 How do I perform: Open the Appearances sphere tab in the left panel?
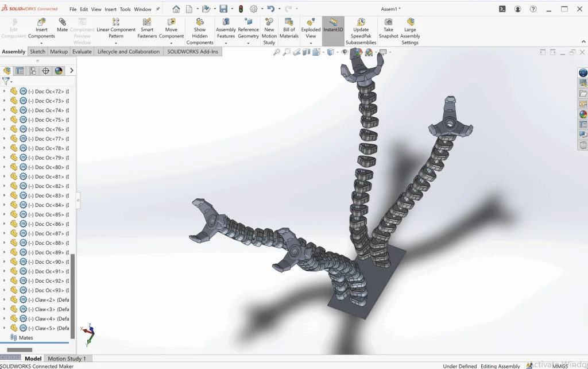(x=58, y=70)
